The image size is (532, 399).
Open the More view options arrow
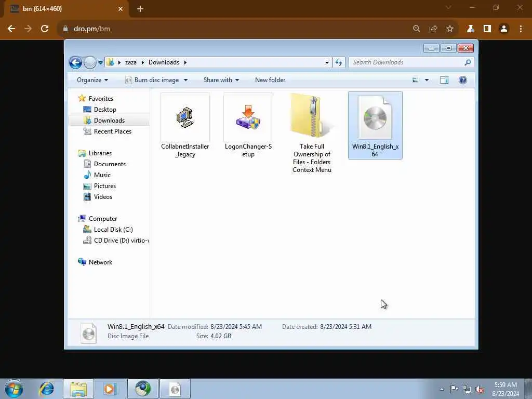click(x=427, y=80)
